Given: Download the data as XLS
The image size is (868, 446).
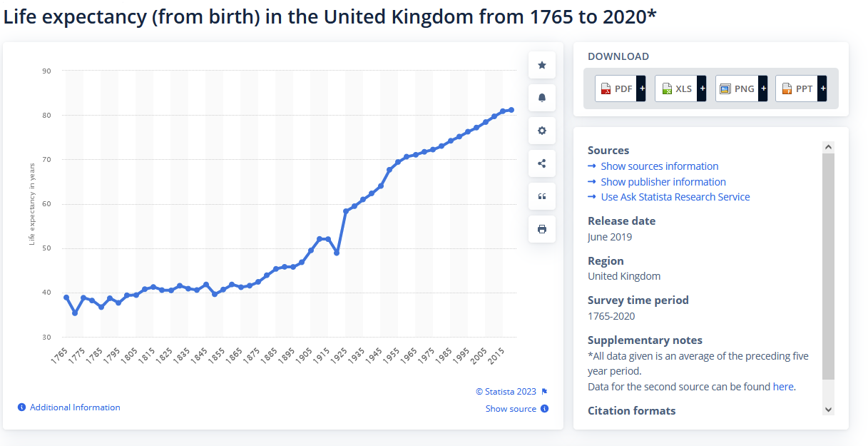Looking at the screenshot, I should tap(680, 88).
